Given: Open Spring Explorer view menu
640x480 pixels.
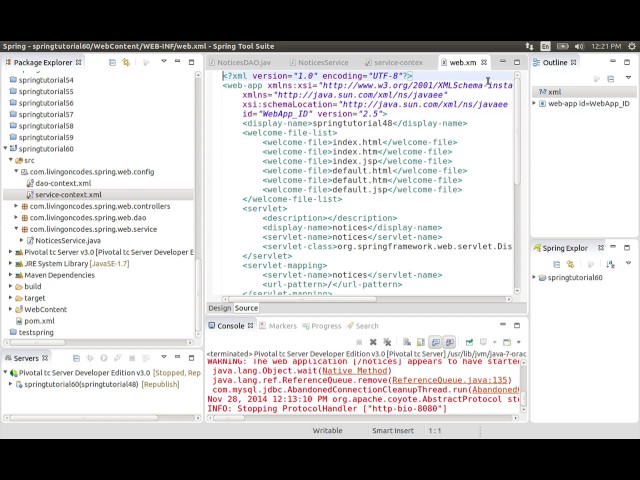Looking at the screenshot, I should [629, 263].
